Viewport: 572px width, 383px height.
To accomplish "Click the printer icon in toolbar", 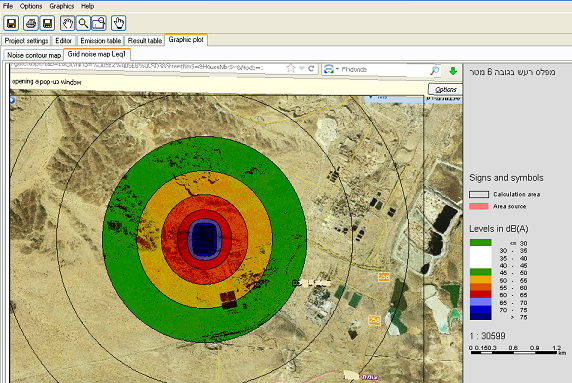I will (31, 23).
